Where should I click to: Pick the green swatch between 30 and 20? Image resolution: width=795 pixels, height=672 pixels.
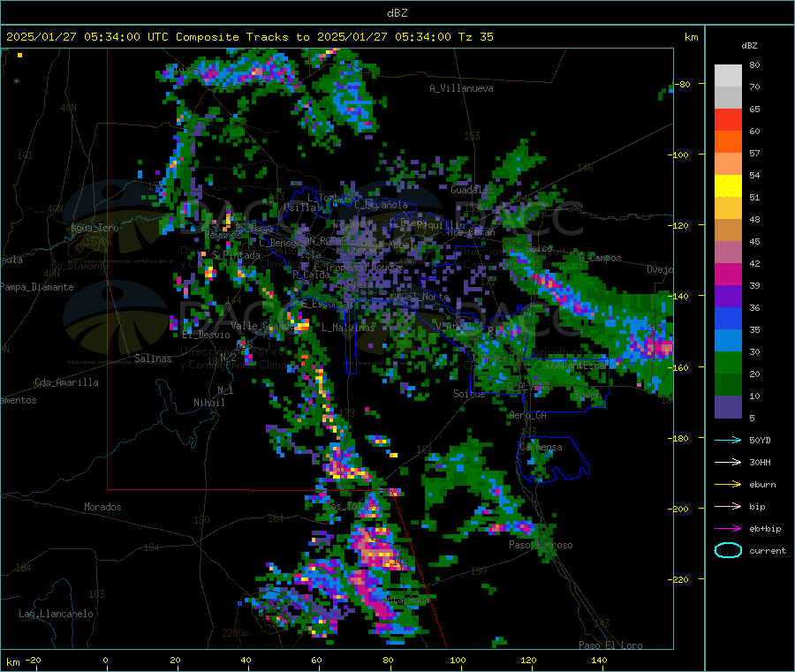(x=728, y=363)
